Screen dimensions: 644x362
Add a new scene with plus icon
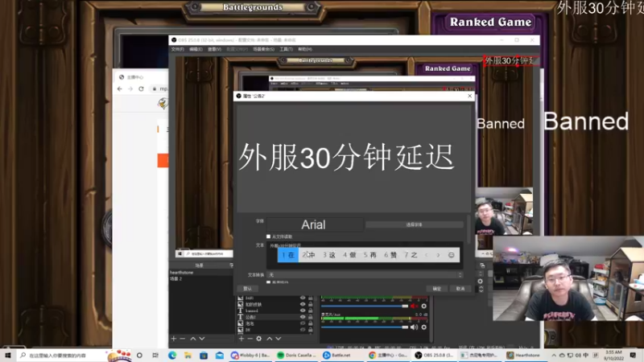click(x=174, y=339)
